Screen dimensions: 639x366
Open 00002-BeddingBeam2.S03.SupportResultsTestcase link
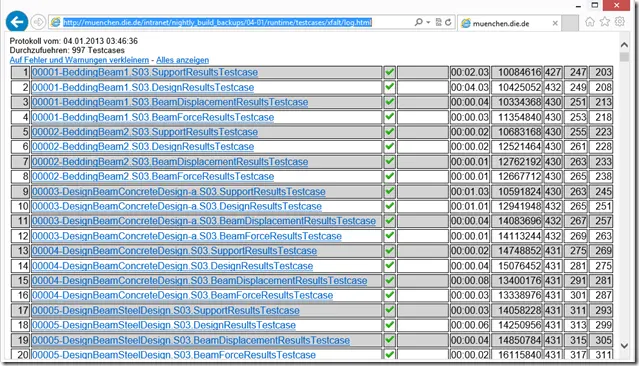click(x=145, y=132)
